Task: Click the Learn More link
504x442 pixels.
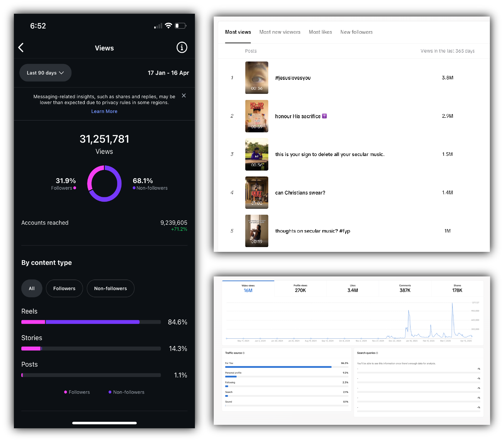Action: 104,111
